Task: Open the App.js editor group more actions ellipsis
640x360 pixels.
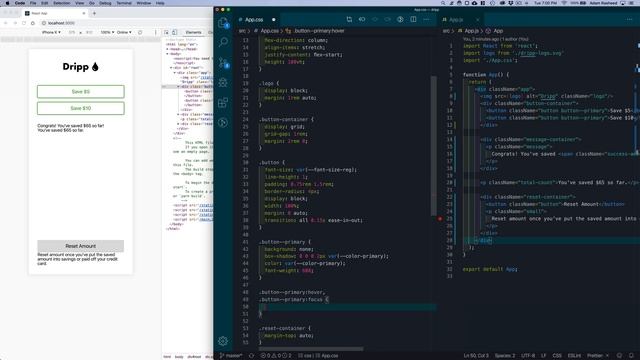Action: 629,19
